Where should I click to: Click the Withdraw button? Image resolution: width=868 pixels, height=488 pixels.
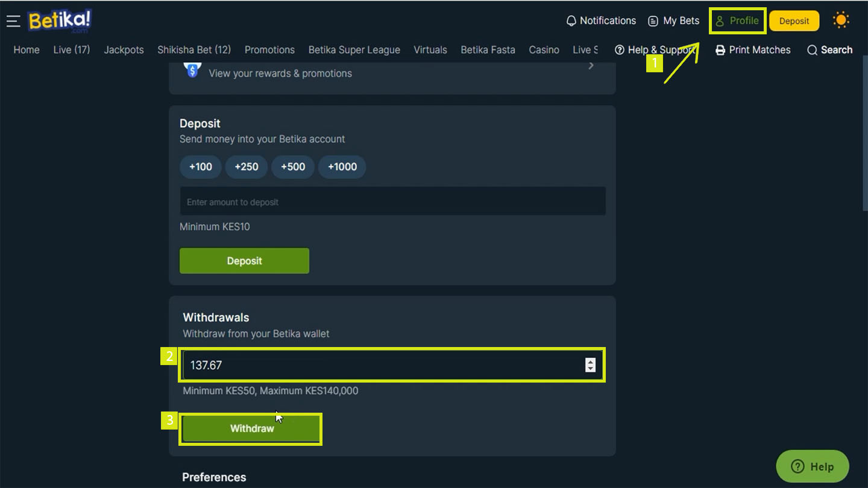pyautogui.click(x=251, y=429)
